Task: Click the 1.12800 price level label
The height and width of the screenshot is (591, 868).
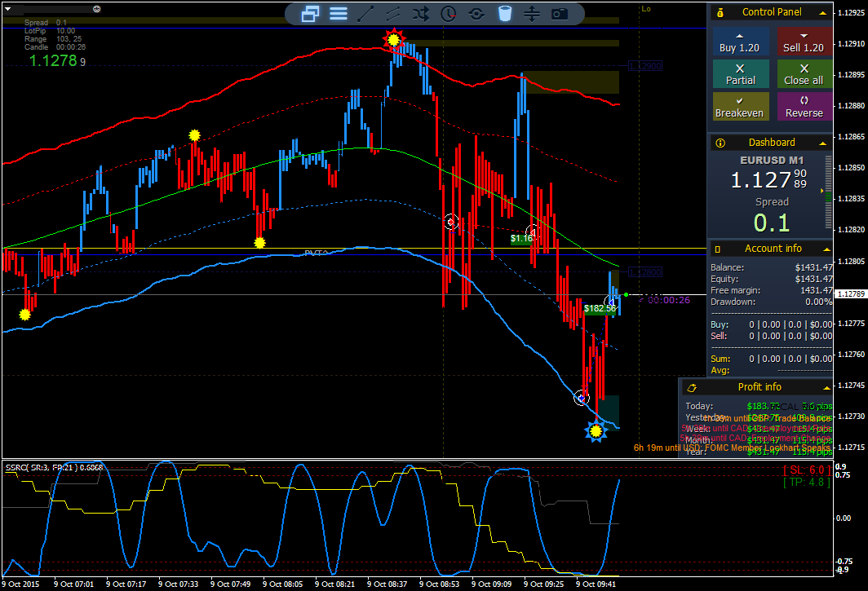Action: (x=645, y=272)
